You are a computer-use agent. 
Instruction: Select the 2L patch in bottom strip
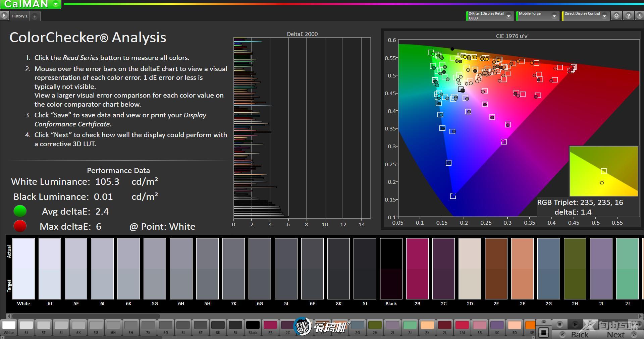click(x=445, y=327)
